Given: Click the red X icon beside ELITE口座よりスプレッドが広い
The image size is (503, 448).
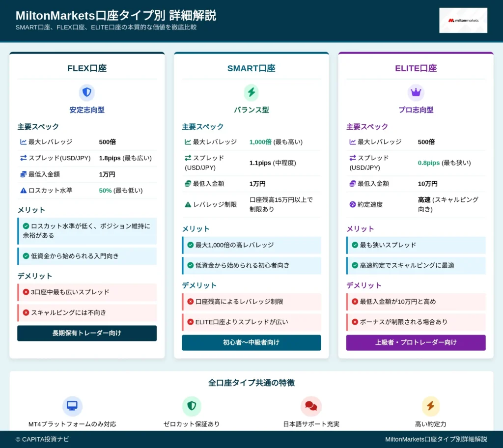Looking at the screenshot, I should click(x=190, y=322).
